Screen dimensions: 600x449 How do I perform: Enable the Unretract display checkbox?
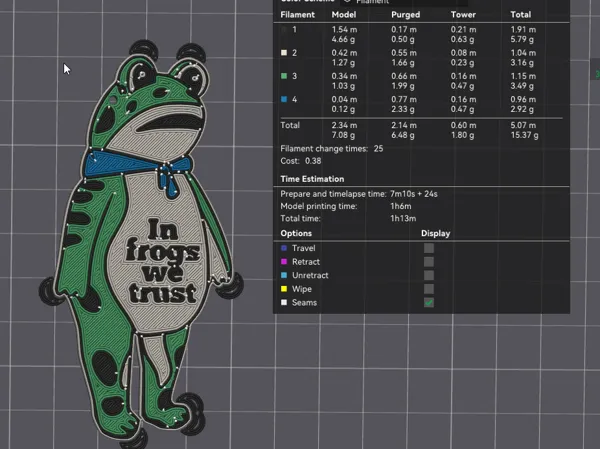point(429,275)
